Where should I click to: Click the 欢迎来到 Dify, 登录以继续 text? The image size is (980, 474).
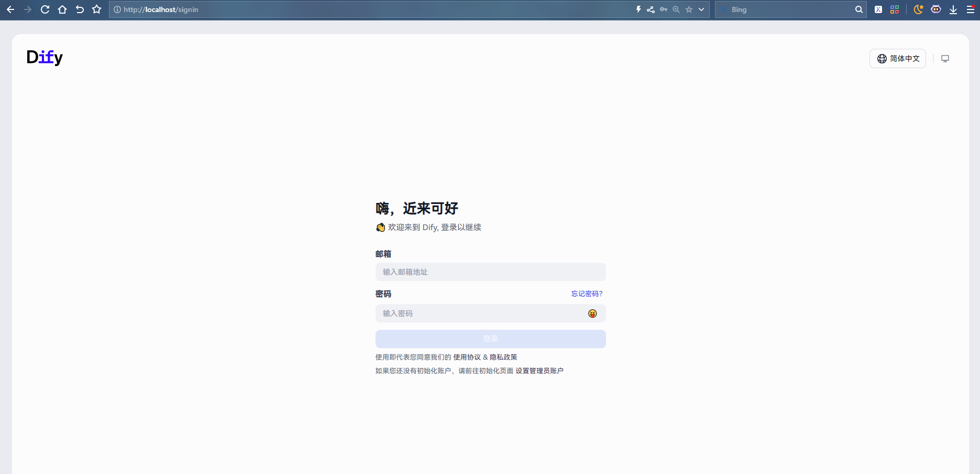pos(435,227)
